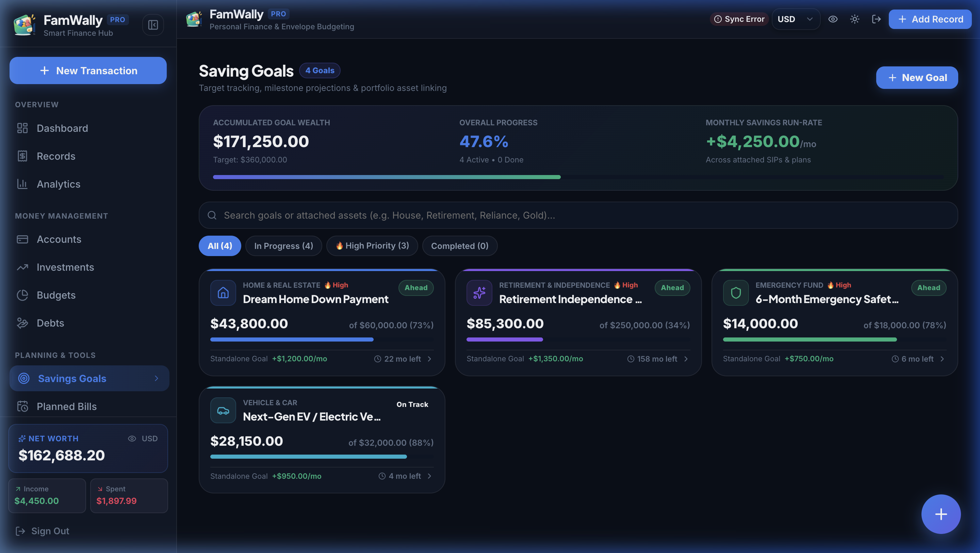Collapse the sidebar with the panel icon
Image resolution: width=980 pixels, height=553 pixels.
coord(153,25)
